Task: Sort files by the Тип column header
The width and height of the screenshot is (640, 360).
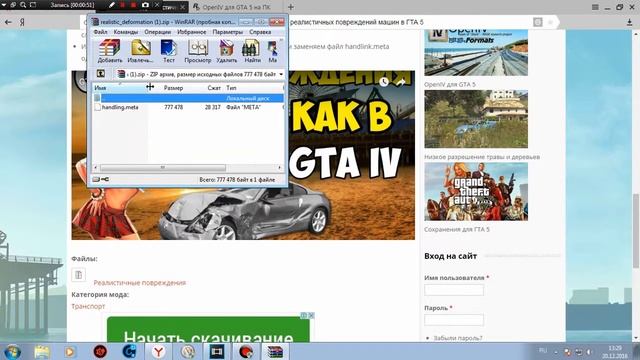Action: pos(253,88)
